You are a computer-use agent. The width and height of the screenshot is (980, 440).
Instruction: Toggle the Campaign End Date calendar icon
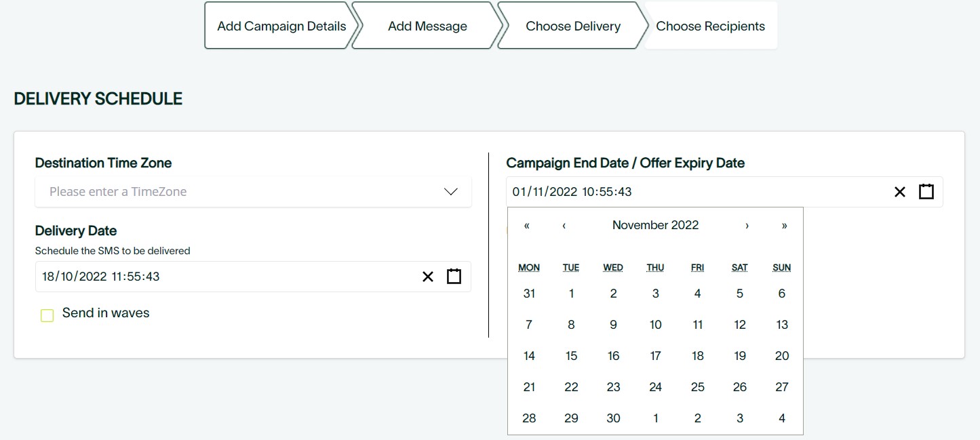[926, 192]
